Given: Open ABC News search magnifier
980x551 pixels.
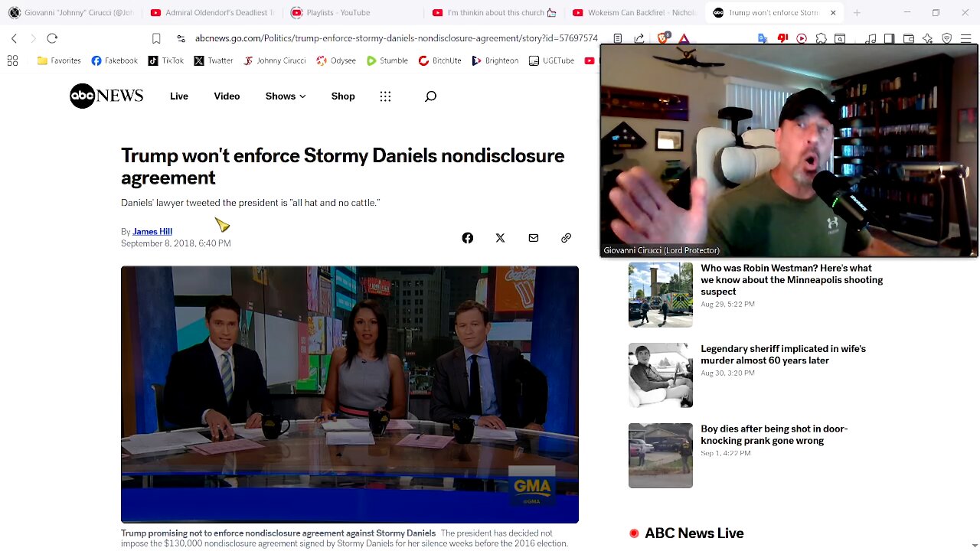Looking at the screenshot, I should 430,96.
